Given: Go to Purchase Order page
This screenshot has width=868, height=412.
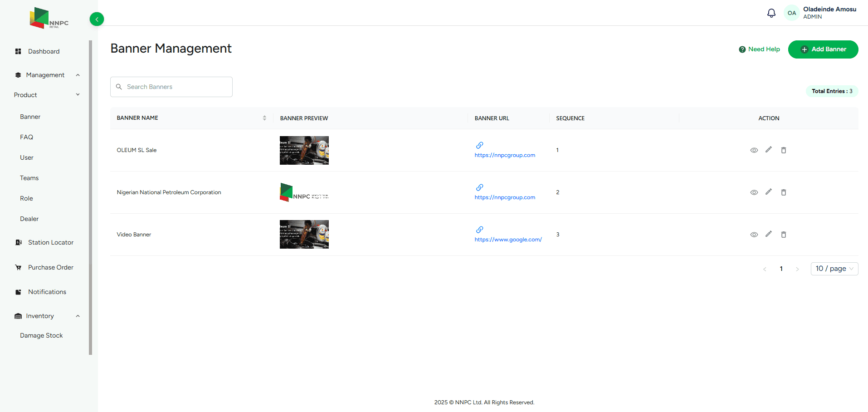Looking at the screenshot, I should 50,267.
